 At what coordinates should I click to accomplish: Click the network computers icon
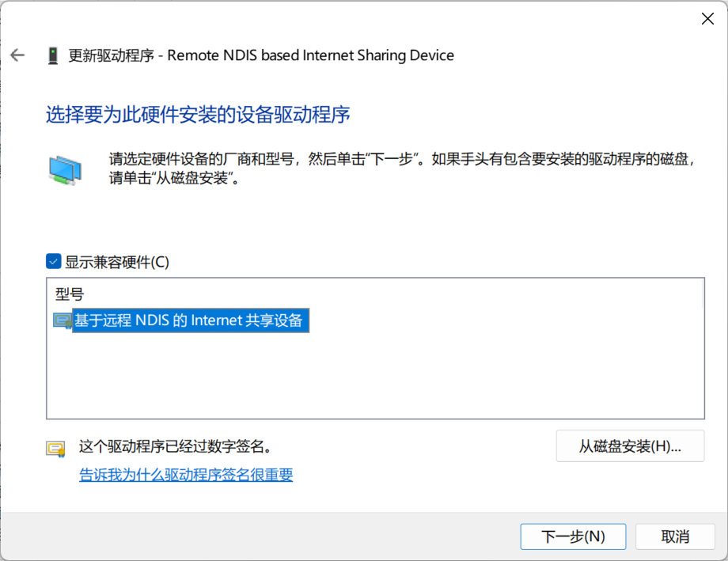click(65, 170)
